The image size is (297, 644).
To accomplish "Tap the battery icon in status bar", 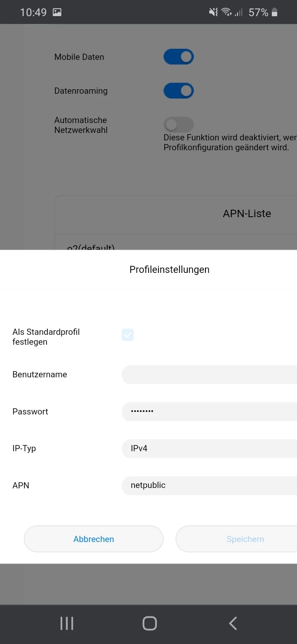I will tap(275, 12).
